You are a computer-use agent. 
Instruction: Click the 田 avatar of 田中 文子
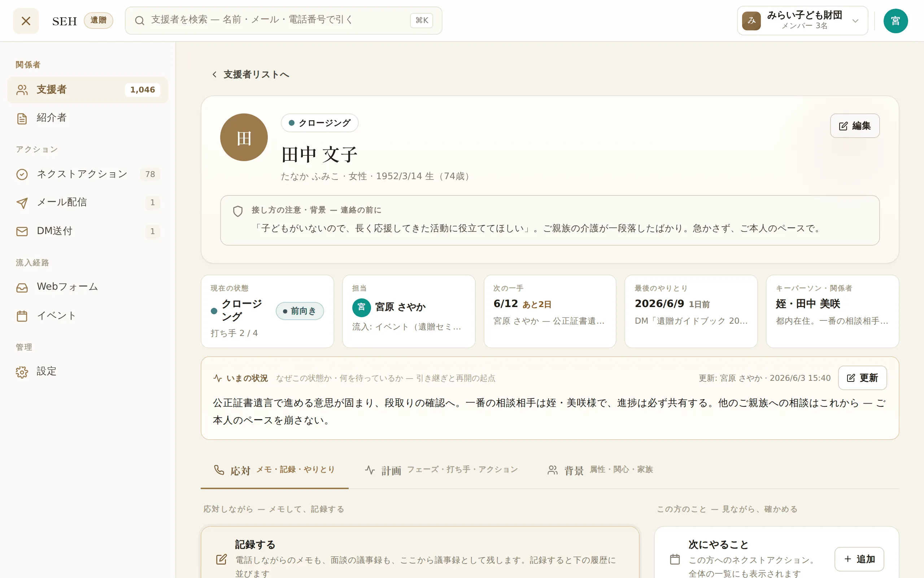[x=244, y=137]
